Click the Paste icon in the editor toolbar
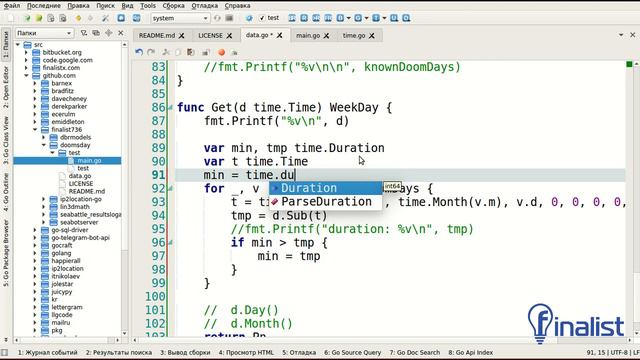 click(x=191, y=52)
